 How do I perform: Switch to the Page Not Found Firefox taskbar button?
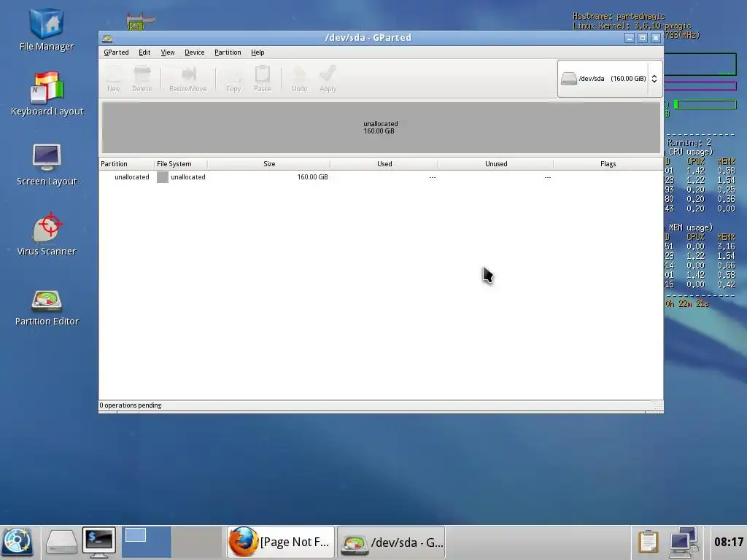click(281, 542)
